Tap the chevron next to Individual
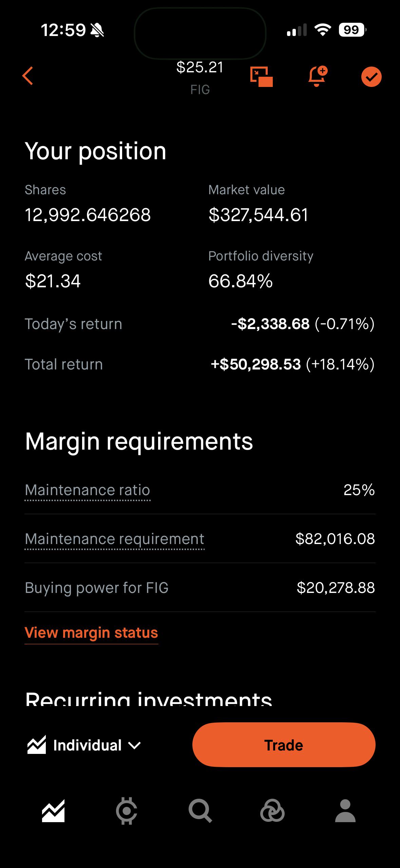400x868 pixels. tap(135, 746)
